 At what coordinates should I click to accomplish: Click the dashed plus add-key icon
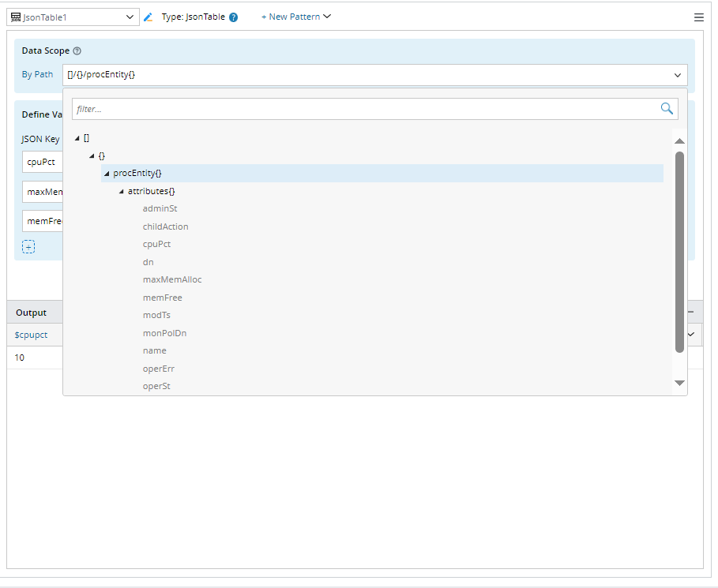click(x=28, y=247)
